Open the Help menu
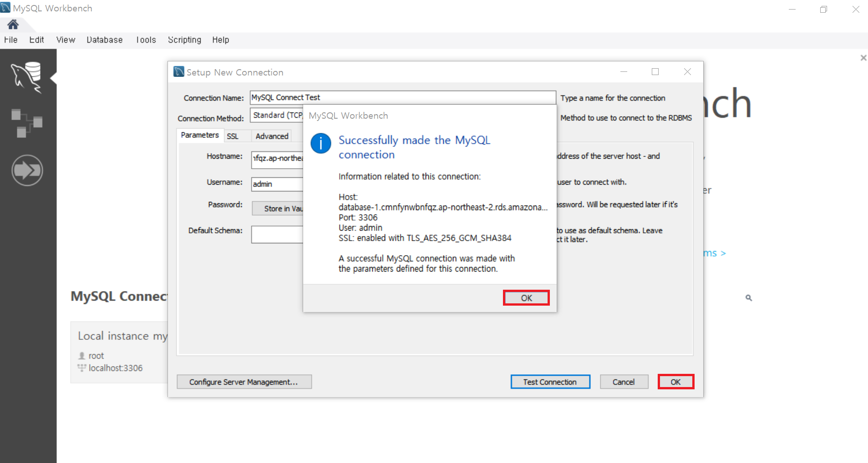Viewport: 868px width, 463px height. pos(221,40)
